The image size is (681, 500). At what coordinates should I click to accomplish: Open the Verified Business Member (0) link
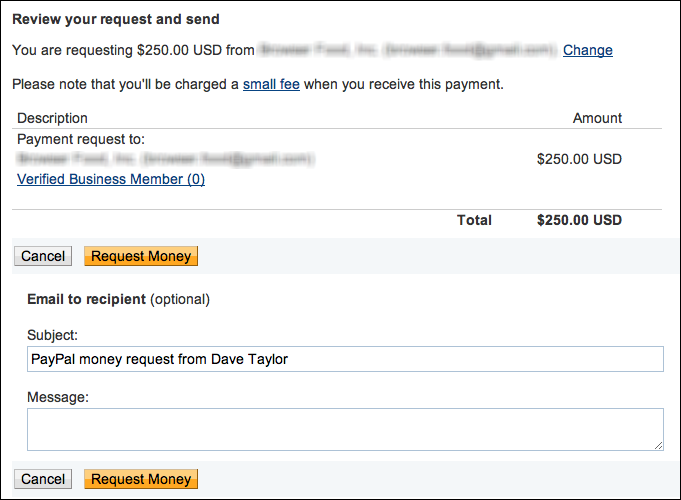111,179
